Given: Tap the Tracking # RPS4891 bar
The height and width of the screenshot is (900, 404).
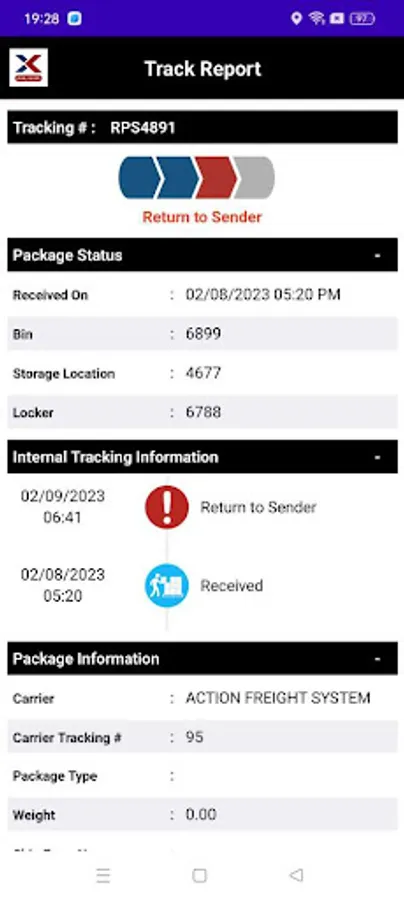Looking at the screenshot, I should 202,127.
